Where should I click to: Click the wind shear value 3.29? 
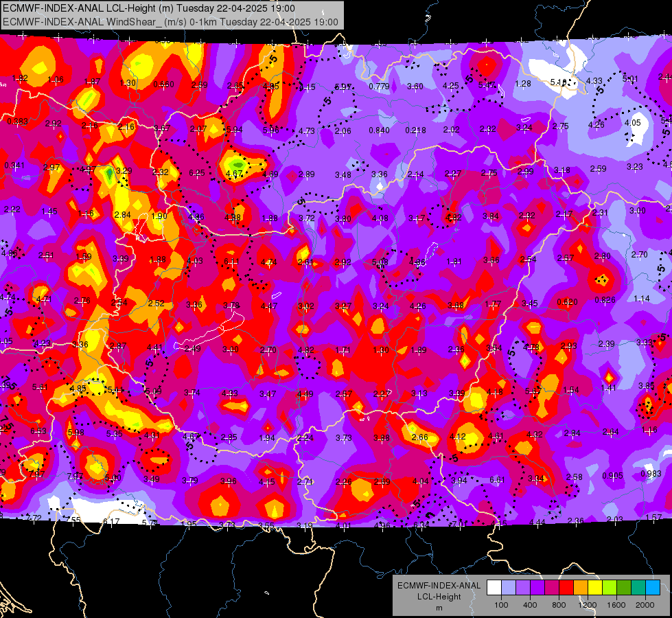pyautogui.click(x=124, y=171)
